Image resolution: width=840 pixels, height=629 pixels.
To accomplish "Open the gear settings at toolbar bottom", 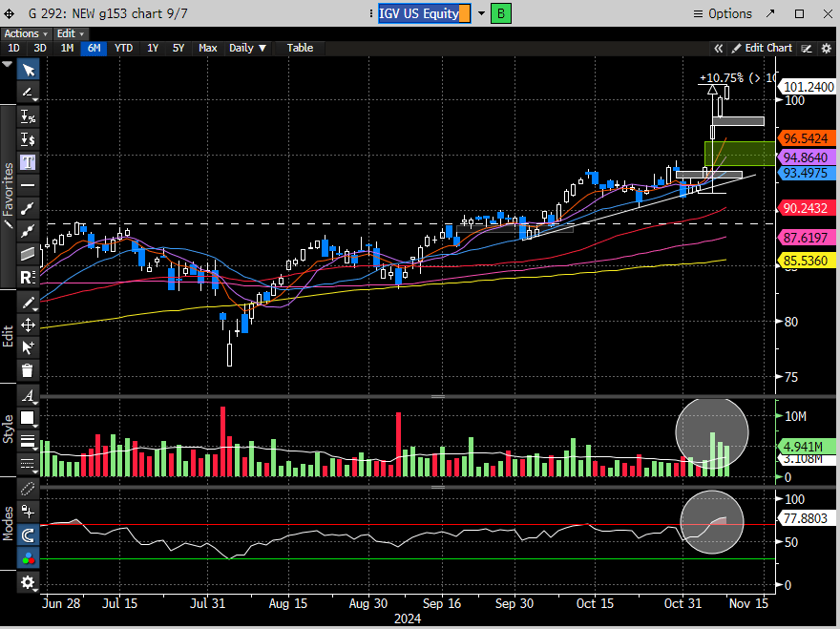I will pyautogui.click(x=28, y=582).
